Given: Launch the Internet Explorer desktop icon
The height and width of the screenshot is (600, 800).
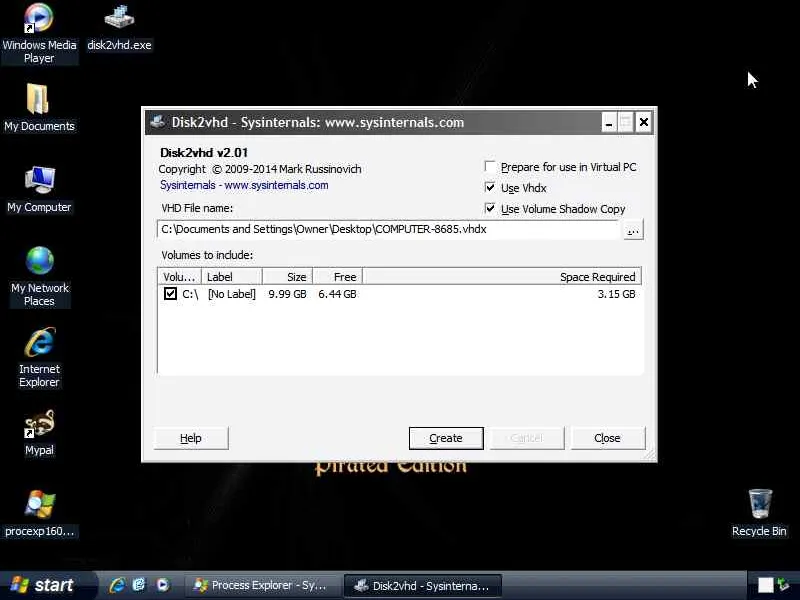Looking at the screenshot, I should point(39,357).
